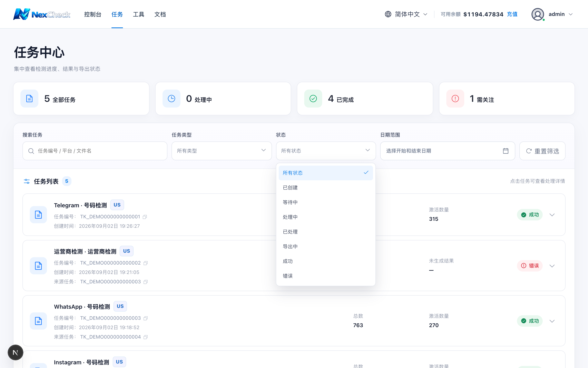Collapse the 所有状态 status dropdown
Image resolution: width=588 pixels, height=368 pixels.
pyautogui.click(x=326, y=151)
